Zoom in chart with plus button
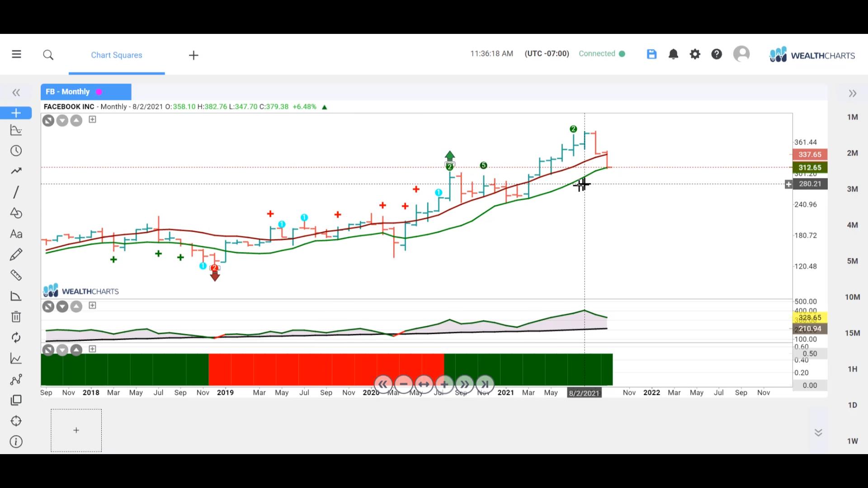The width and height of the screenshot is (868, 488). click(x=444, y=385)
